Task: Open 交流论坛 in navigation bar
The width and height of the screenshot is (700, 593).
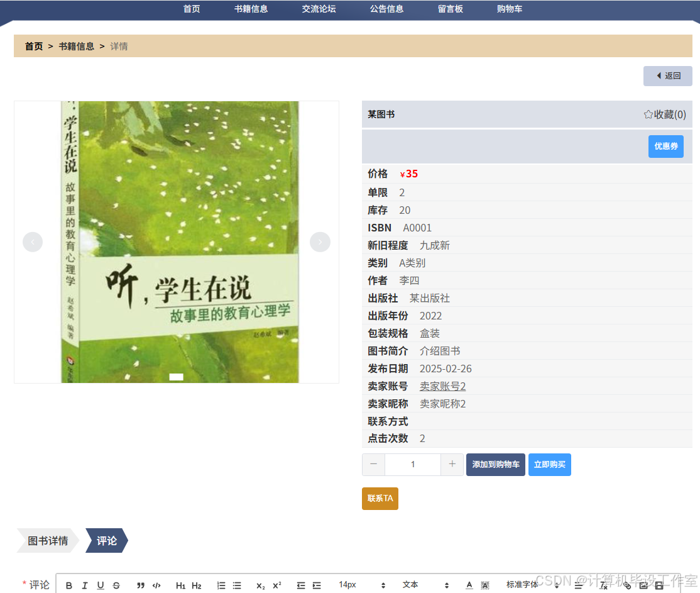Action: 319,9
